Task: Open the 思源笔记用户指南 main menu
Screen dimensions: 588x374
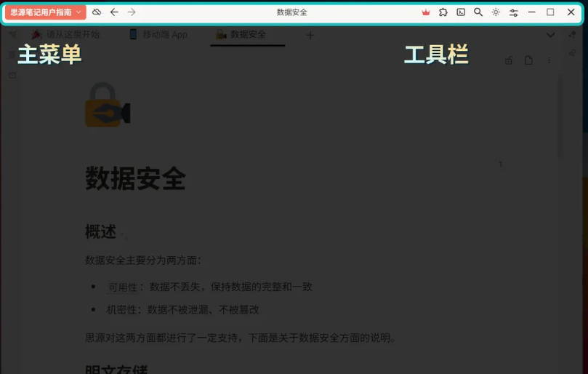Action: (45, 12)
